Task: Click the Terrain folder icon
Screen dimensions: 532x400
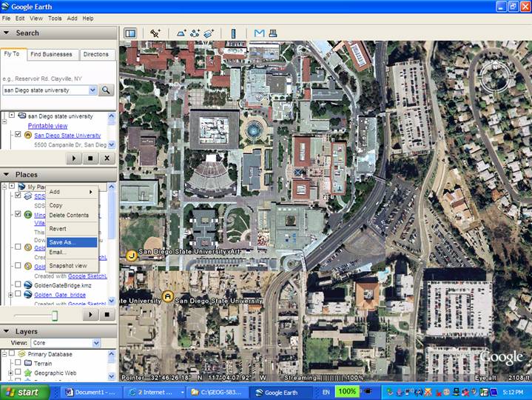Action: click(x=28, y=363)
